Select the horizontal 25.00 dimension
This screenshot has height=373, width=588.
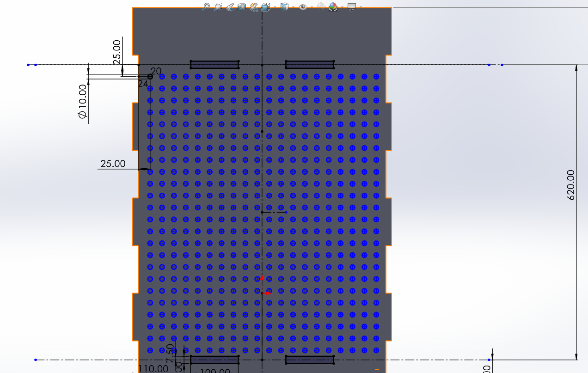tap(113, 164)
